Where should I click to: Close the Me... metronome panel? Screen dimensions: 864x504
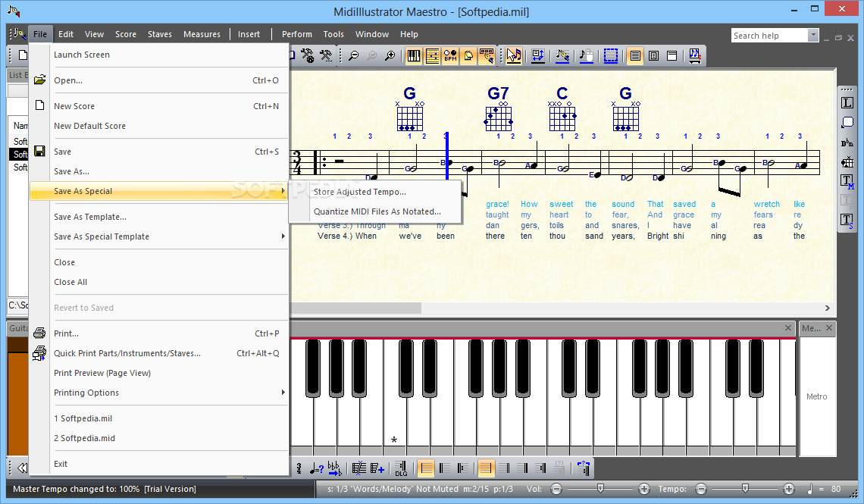point(828,328)
